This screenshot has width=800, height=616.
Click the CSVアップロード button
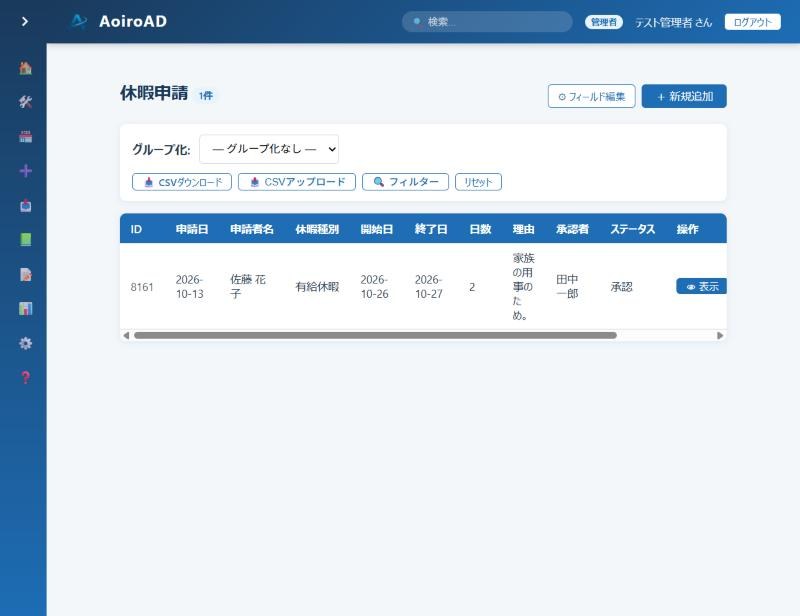(x=296, y=182)
